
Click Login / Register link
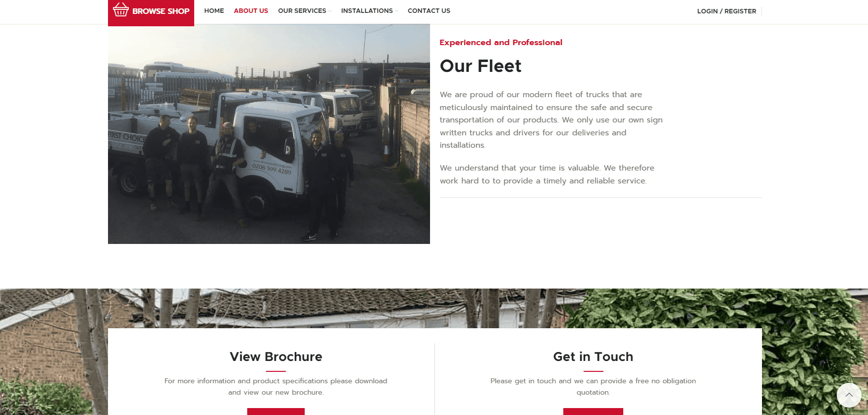point(726,11)
